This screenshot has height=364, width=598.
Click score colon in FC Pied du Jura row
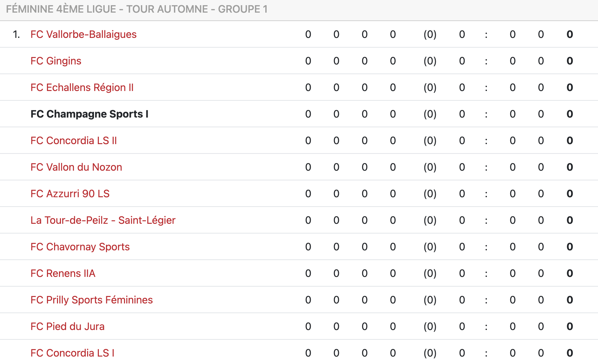[486, 326]
